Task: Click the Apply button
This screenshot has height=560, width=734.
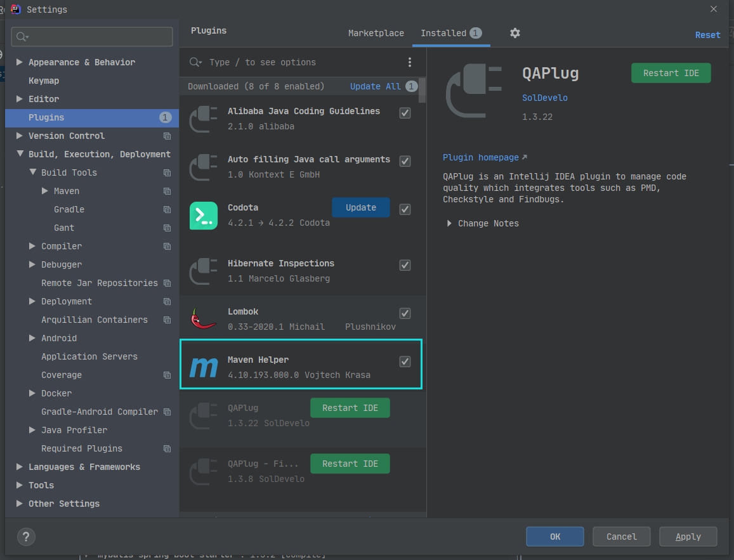Action: click(x=688, y=537)
